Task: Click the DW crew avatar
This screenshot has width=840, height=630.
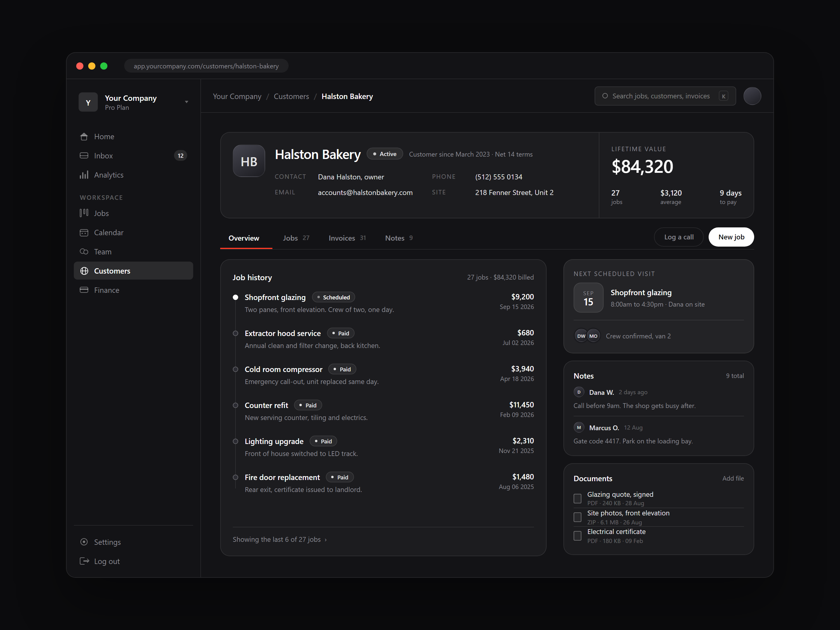Action: tap(581, 336)
